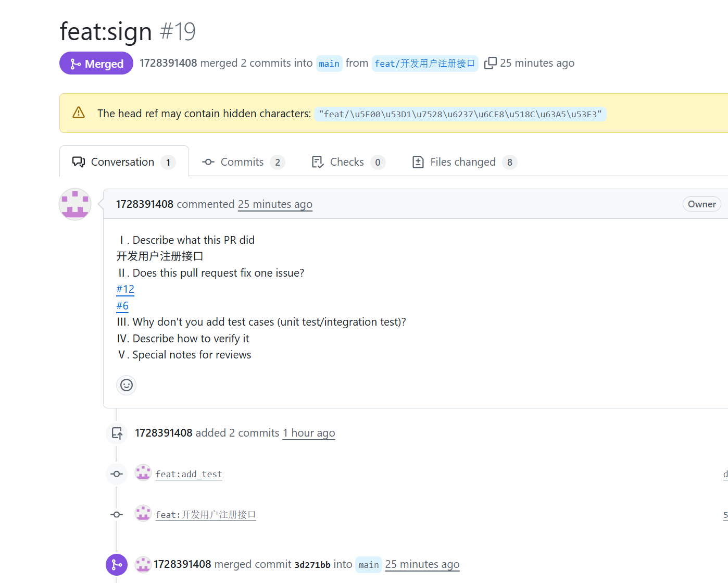Open linked issue #6
The width and height of the screenshot is (728, 583).
tap(122, 306)
